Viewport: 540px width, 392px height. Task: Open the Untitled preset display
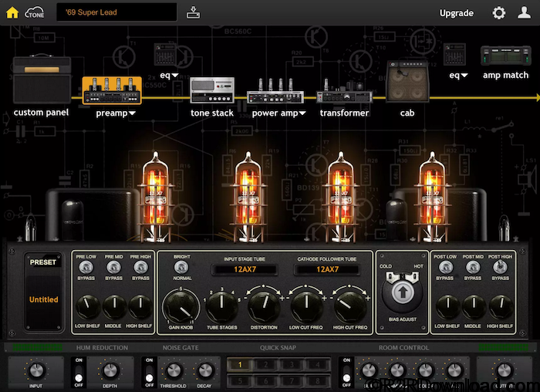coord(44,299)
